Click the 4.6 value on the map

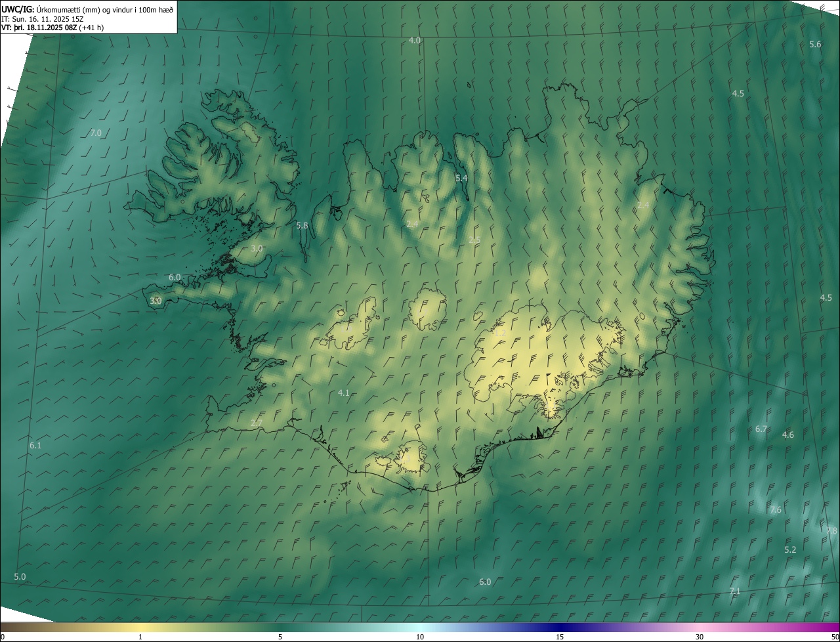click(788, 435)
